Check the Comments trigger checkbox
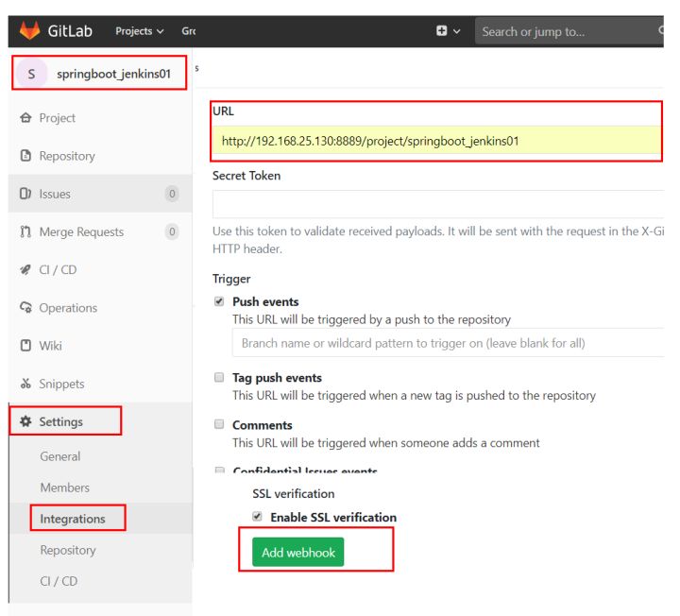The width and height of the screenshot is (680, 616). (x=219, y=424)
